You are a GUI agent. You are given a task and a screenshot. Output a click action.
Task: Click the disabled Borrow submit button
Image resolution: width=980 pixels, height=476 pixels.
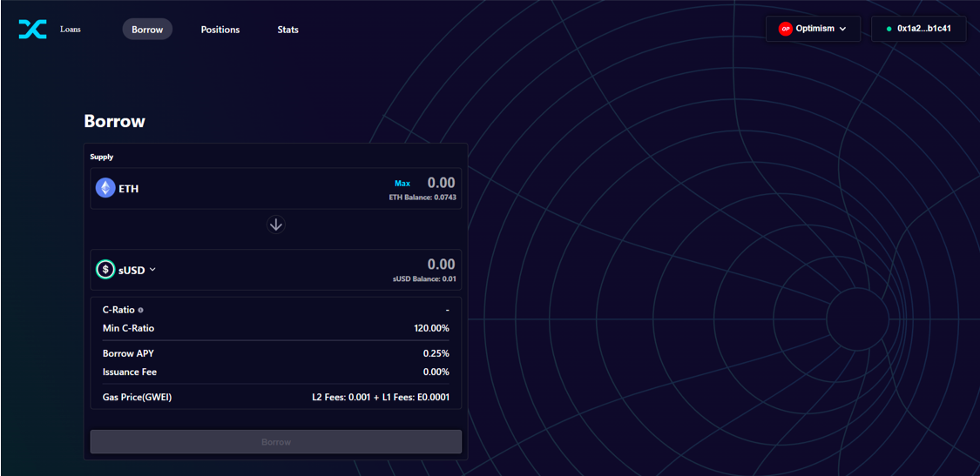coord(275,442)
